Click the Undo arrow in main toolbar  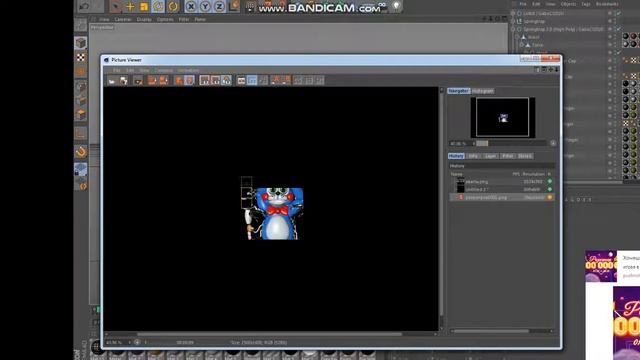pos(85,7)
